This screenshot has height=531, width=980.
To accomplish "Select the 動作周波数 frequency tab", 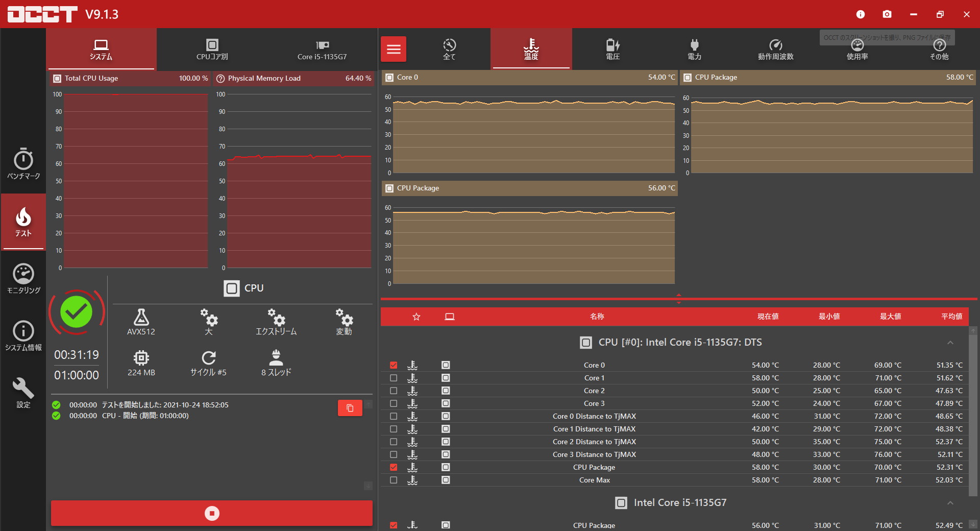I will (x=776, y=49).
